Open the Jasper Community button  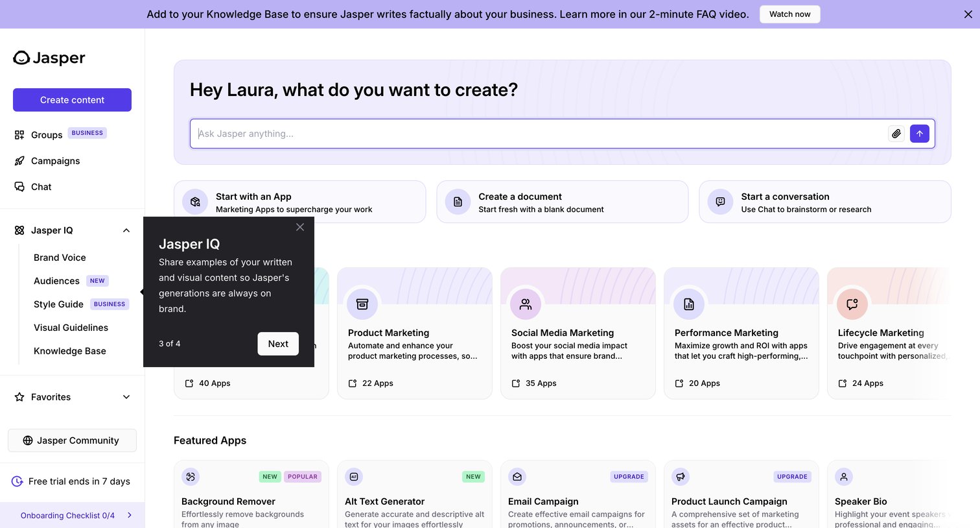coord(72,440)
